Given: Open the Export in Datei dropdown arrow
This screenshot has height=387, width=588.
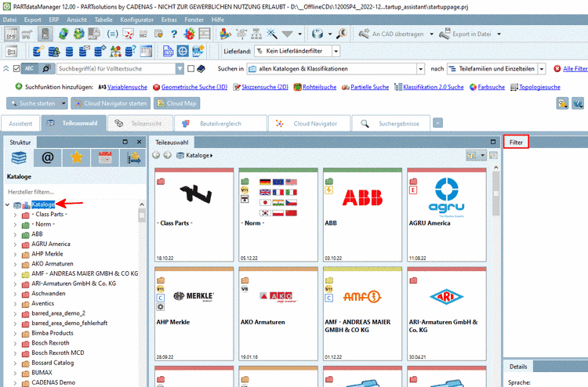Looking at the screenshot, I should click(x=499, y=34).
